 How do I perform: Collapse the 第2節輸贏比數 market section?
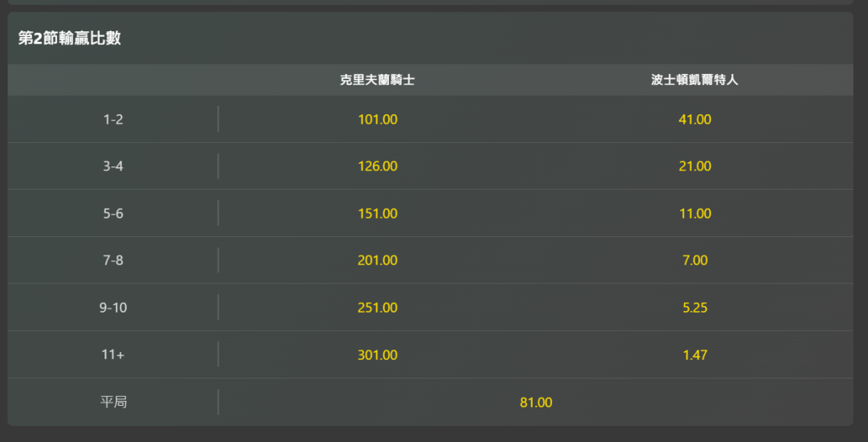point(70,38)
